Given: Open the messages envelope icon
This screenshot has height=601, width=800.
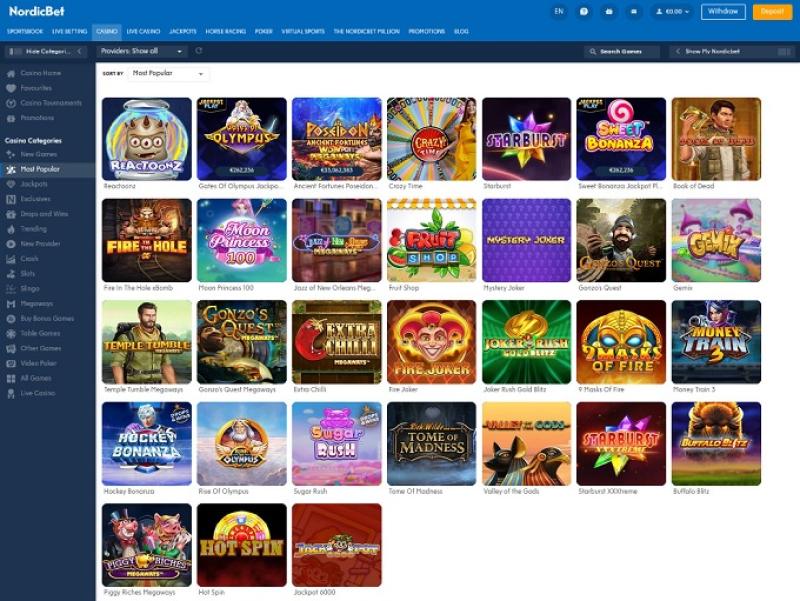Looking at the screenshot, I should (634, 12).
